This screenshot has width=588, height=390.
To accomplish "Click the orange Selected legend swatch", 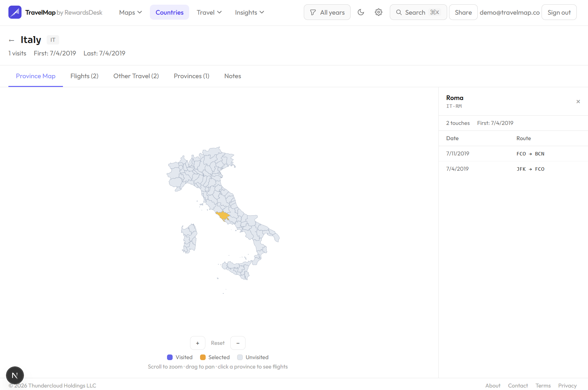I will coord(203,357).
